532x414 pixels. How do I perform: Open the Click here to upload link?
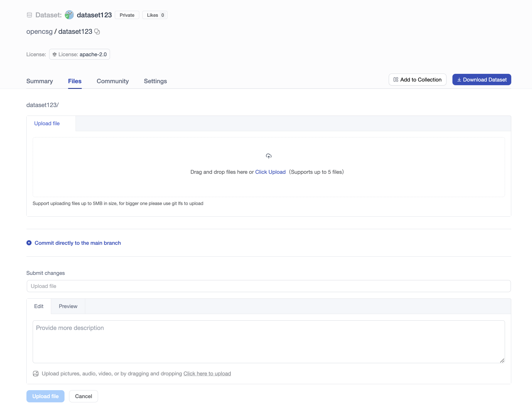click(x=207, y=374)
